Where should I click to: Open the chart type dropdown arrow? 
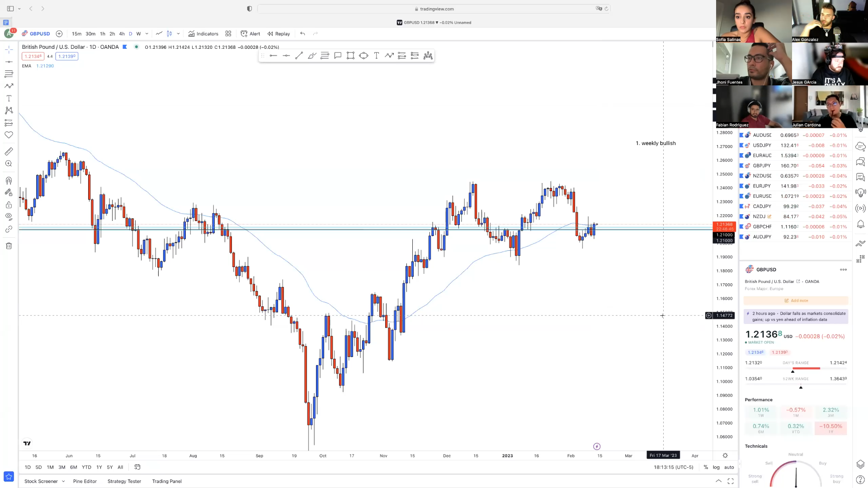point(178,33)
